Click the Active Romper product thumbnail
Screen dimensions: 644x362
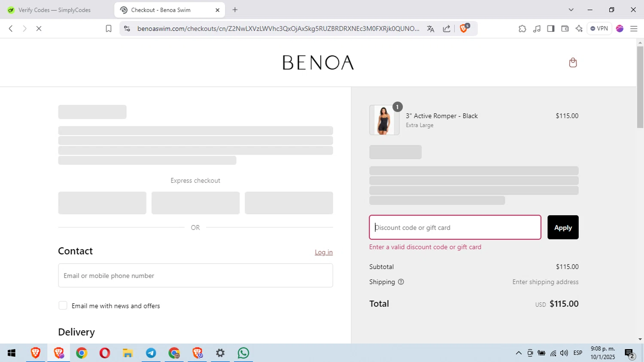coord(384,120)
